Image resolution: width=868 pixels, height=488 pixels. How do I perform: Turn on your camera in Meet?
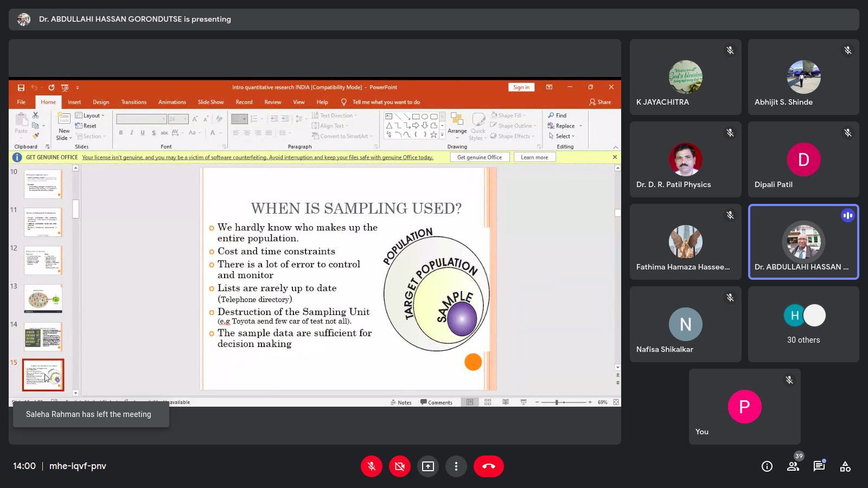[x=400, y=466]
